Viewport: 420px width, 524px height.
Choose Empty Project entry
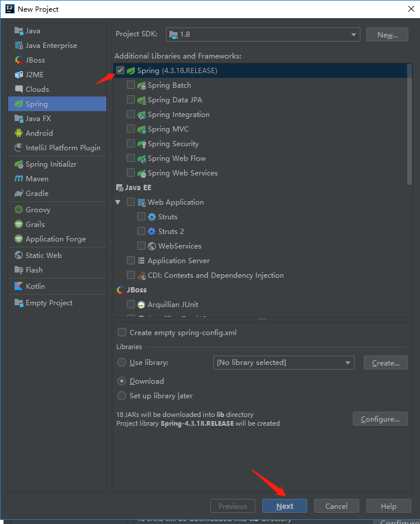click(57, 303)
